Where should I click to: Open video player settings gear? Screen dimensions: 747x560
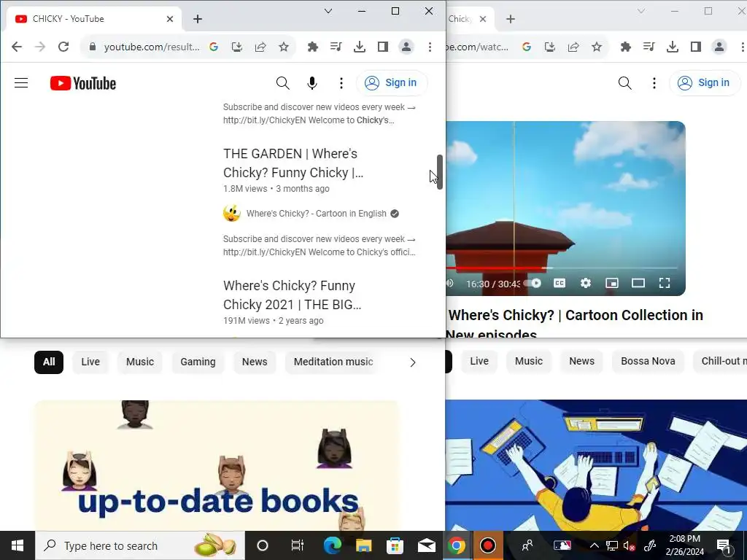586,284
